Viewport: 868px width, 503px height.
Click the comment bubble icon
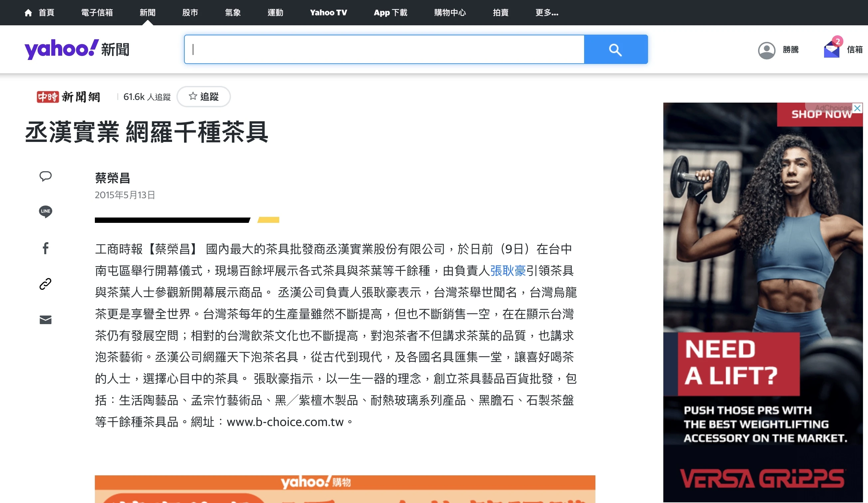(46, 176)
